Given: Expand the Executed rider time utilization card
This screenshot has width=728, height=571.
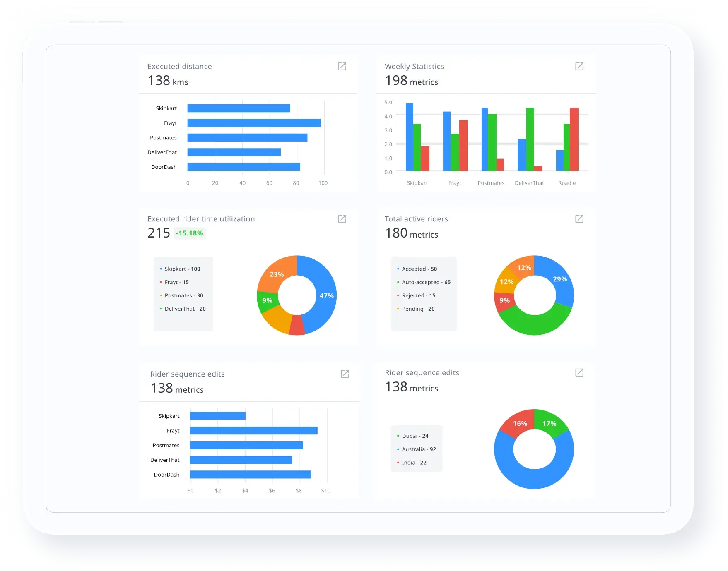Looking at the screenshot, I should 342,219.
